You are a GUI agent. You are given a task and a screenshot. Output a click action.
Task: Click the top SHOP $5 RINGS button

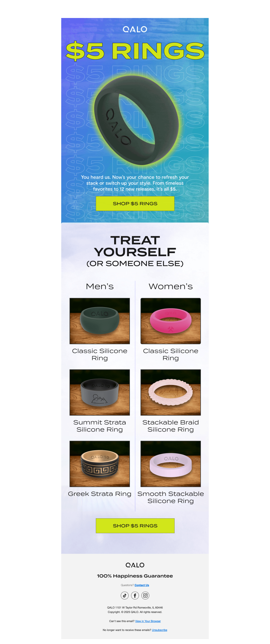click(x=135, y=204)
